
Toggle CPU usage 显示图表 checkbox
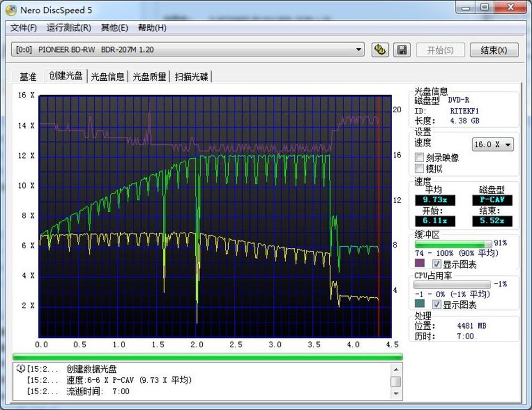click(437, 305)
